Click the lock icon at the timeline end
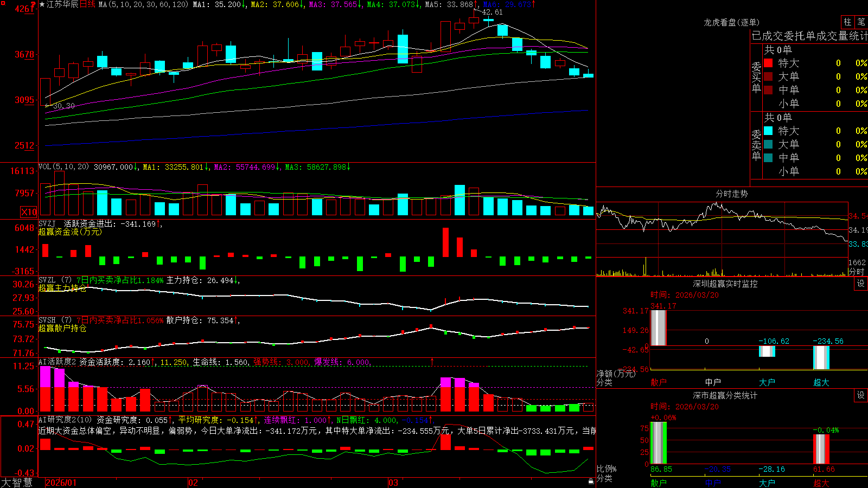The image size is (868, 488). [x=591, y=481]
